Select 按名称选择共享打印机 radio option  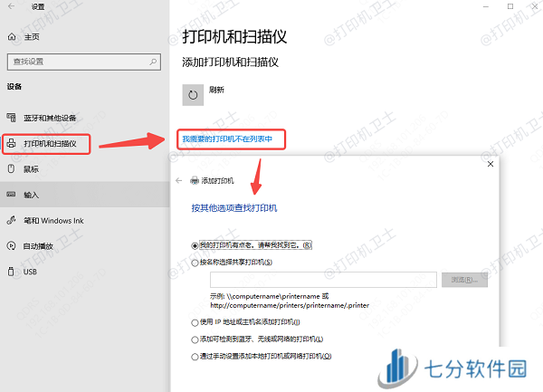point(195,263)
